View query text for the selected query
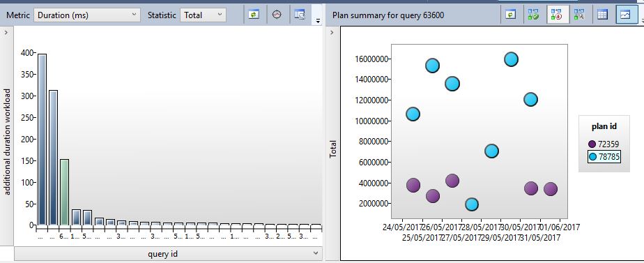Image resolution: width=644 pixels, height=263 pixels. (300, 15)
